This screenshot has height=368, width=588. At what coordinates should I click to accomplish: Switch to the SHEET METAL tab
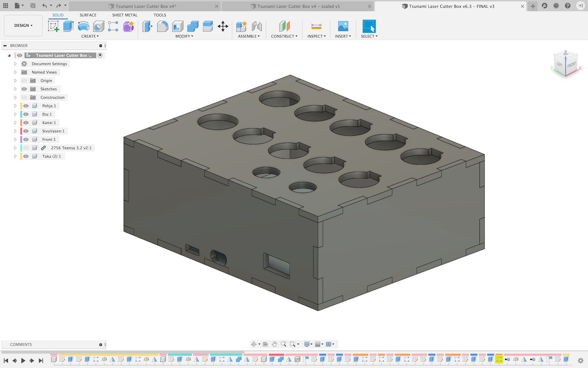click(125, 15)
